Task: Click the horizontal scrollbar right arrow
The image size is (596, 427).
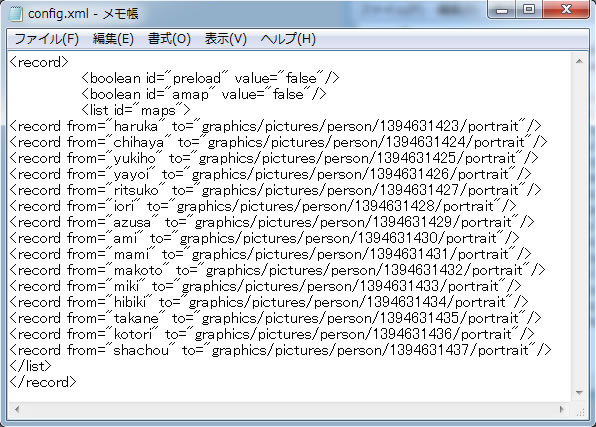Action: tap(562, 410)
